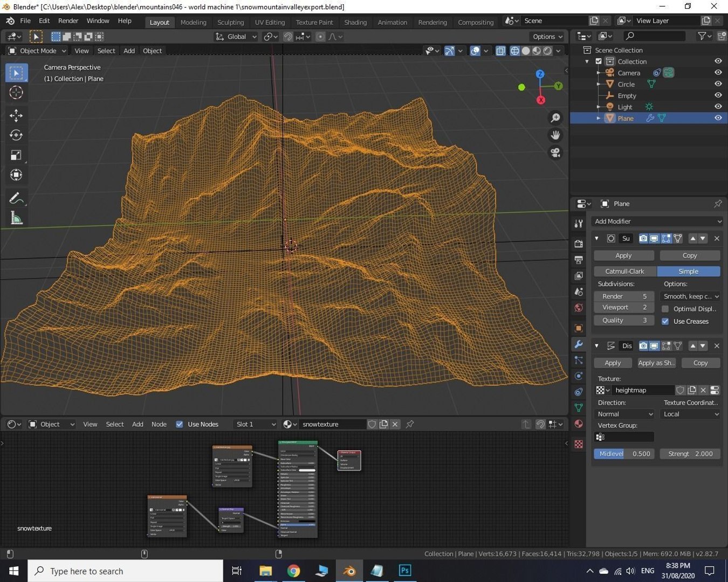Open the File menu
The height and width of the screenshot is (582, 728).
coord(25,21)
